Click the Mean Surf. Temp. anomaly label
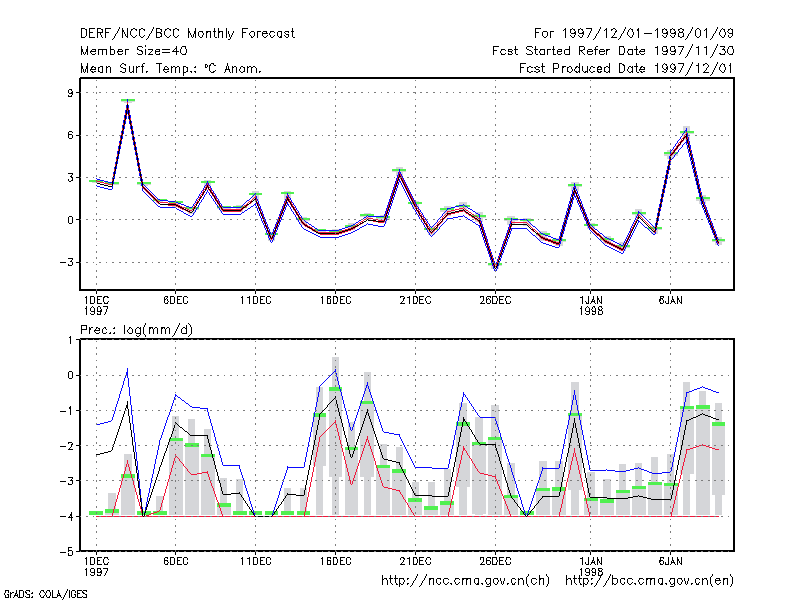Image resolution: width=800 pixels, height=600 pixels. (171, 68)
